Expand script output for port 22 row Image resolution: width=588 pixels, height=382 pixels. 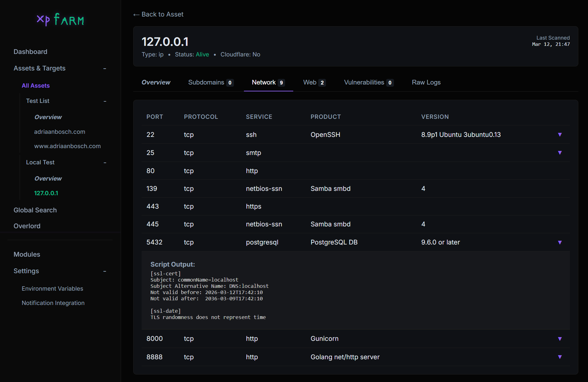(560, 135)
